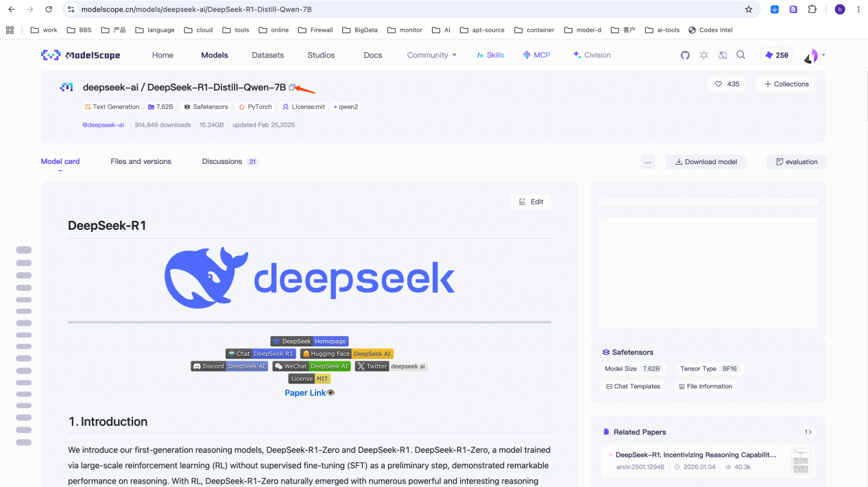Like the model (435 hearts)

coord(727,84)
